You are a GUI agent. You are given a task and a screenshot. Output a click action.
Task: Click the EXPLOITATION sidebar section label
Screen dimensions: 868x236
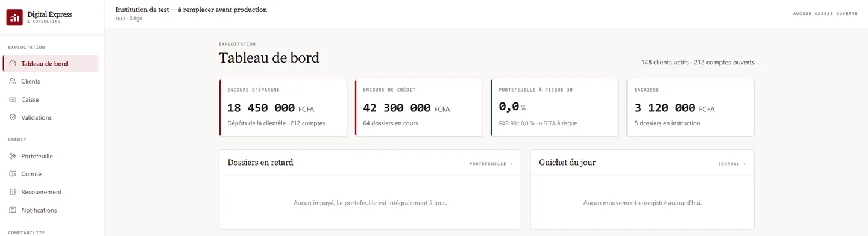pyautogui.click(x=27, y=47)
